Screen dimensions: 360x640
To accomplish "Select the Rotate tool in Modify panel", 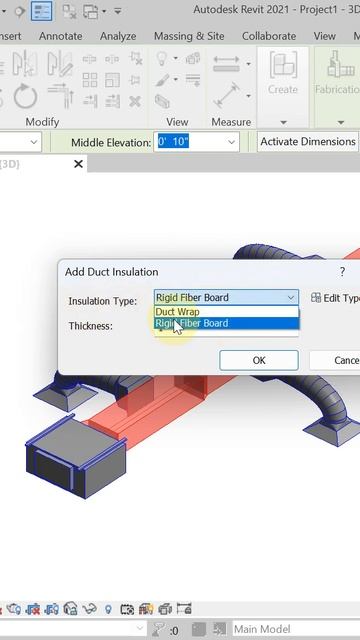I will pos(25,96).
